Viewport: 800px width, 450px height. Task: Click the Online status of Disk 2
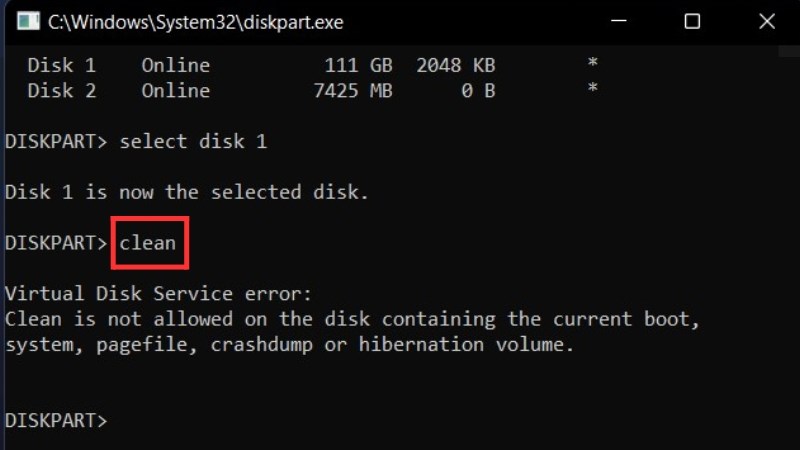click(175, 91)
